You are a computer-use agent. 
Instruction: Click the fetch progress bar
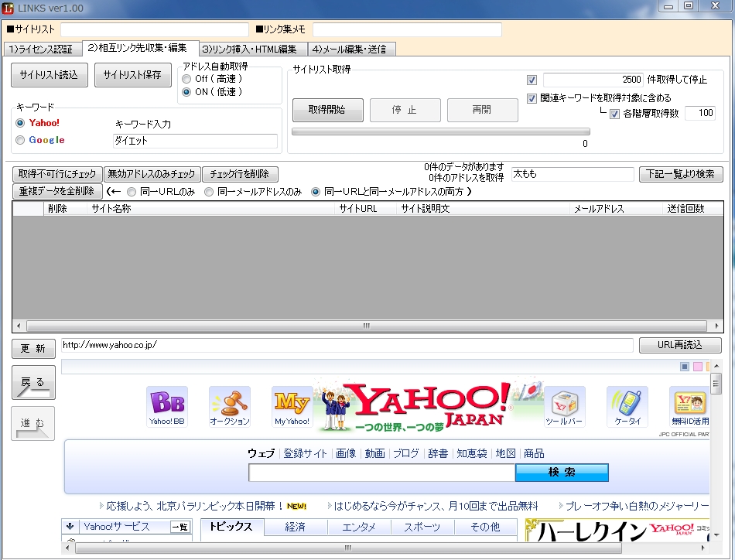441,131
